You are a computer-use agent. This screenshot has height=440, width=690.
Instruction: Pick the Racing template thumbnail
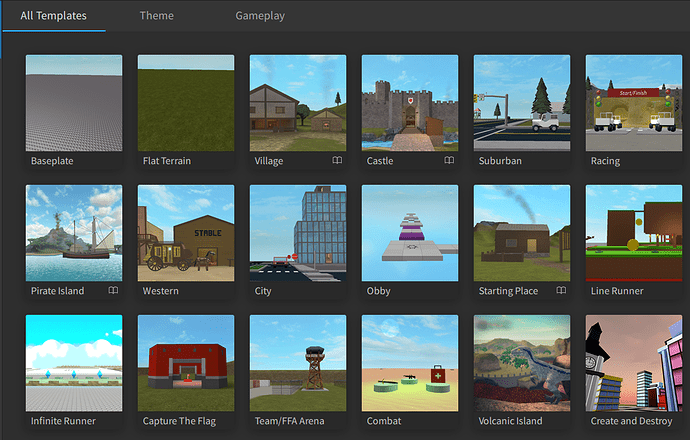pos(634,103)
